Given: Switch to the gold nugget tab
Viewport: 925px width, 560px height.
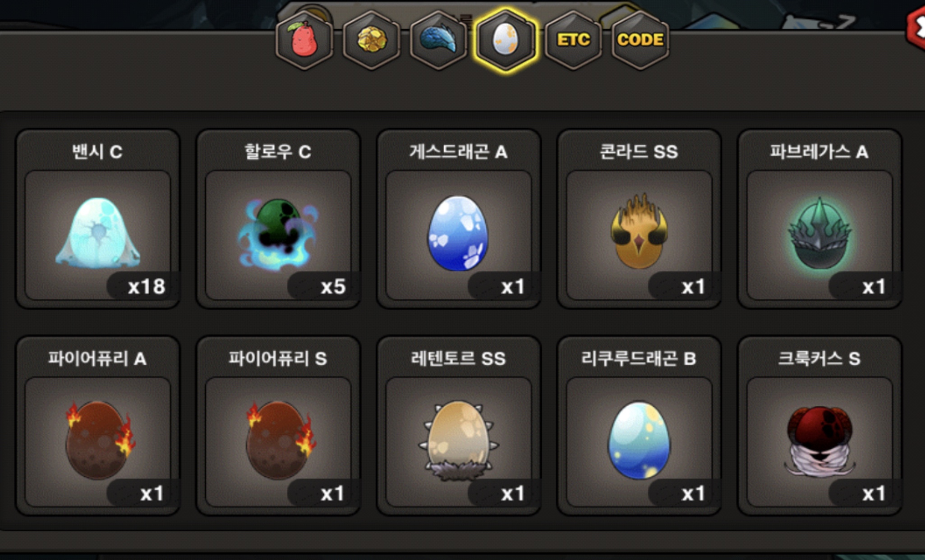Looking at the screenshot, I should tap(372, 40).
